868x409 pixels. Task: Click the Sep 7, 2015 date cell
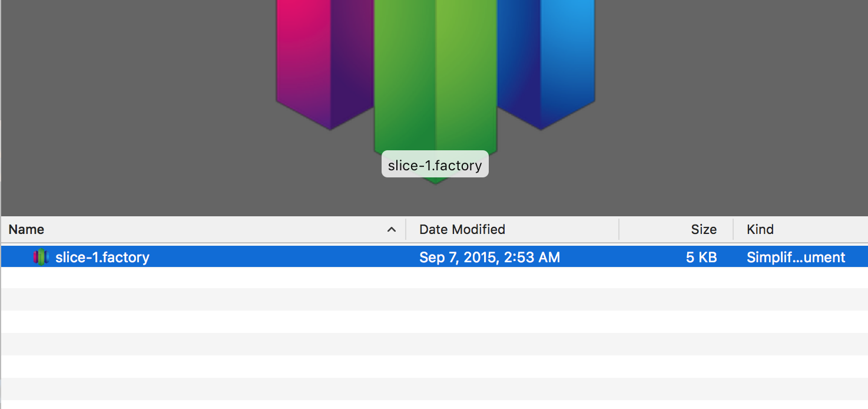pyautogui.click(x=489, y=257)
